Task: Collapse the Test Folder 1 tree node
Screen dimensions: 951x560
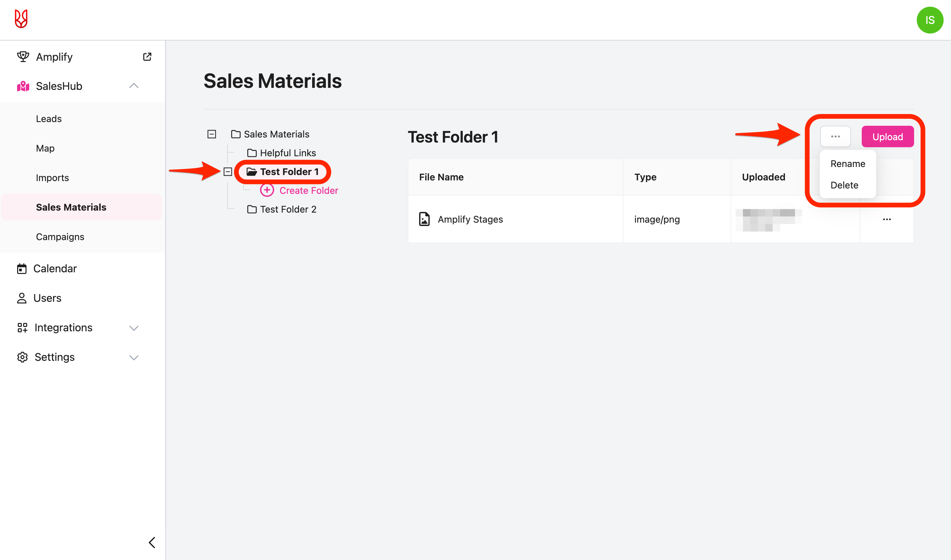Action: coord(228,172)
